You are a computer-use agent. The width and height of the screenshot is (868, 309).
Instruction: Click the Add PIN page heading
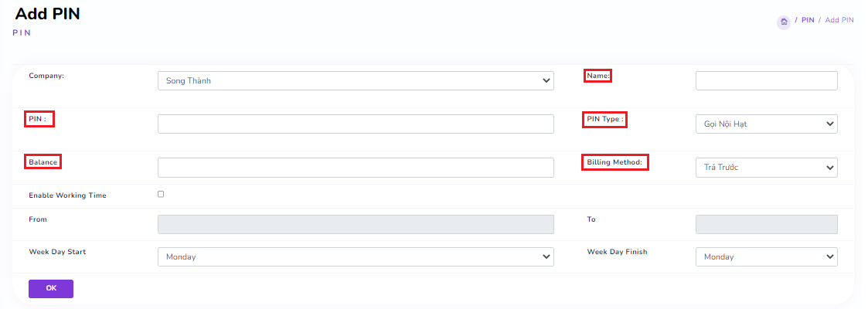pos(47,13)
